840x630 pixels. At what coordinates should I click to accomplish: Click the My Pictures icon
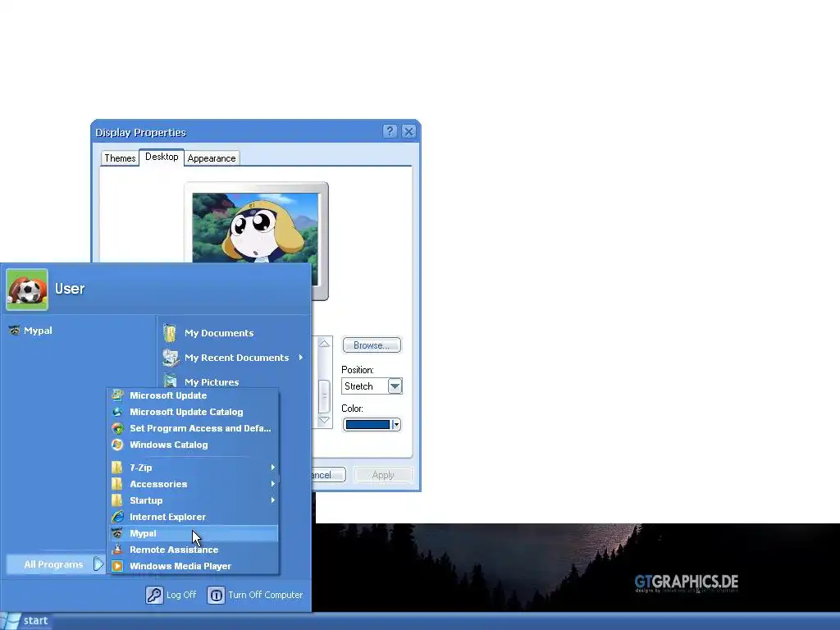171,381
